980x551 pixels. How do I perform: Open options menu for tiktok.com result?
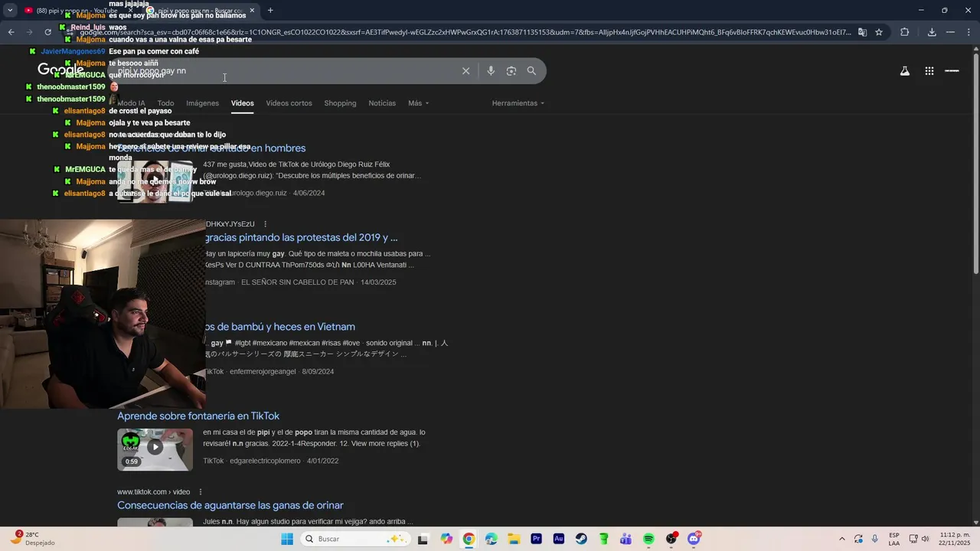point(201,492)
